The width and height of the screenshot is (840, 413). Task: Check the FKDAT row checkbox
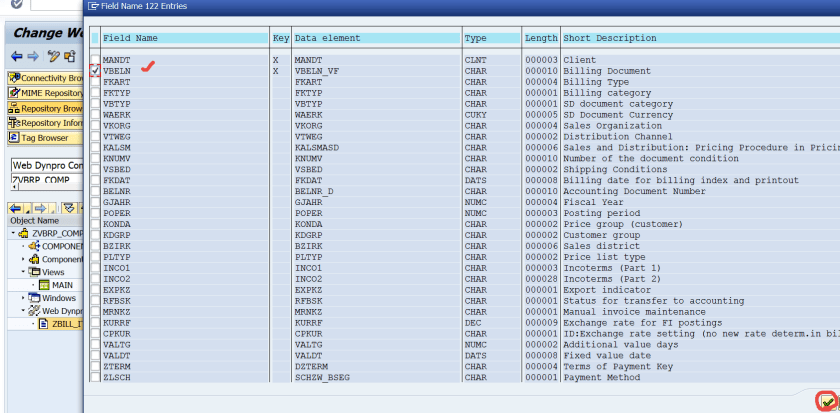(95, 180)
